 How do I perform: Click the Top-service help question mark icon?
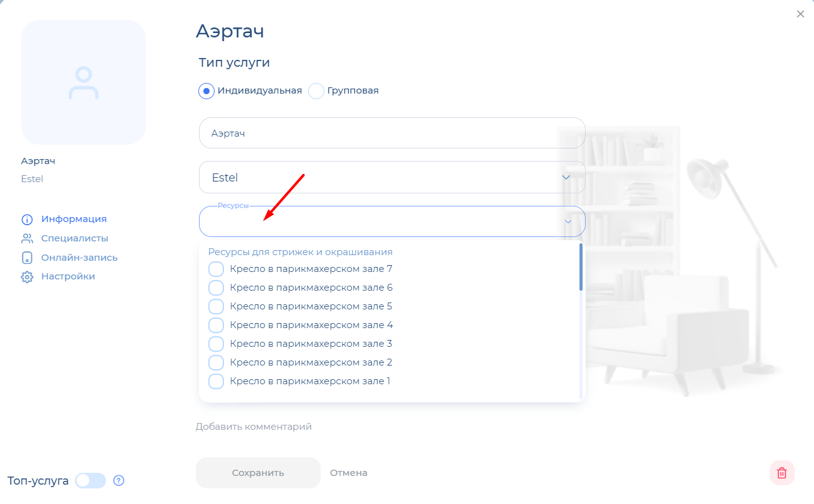(x=119, y=480)
